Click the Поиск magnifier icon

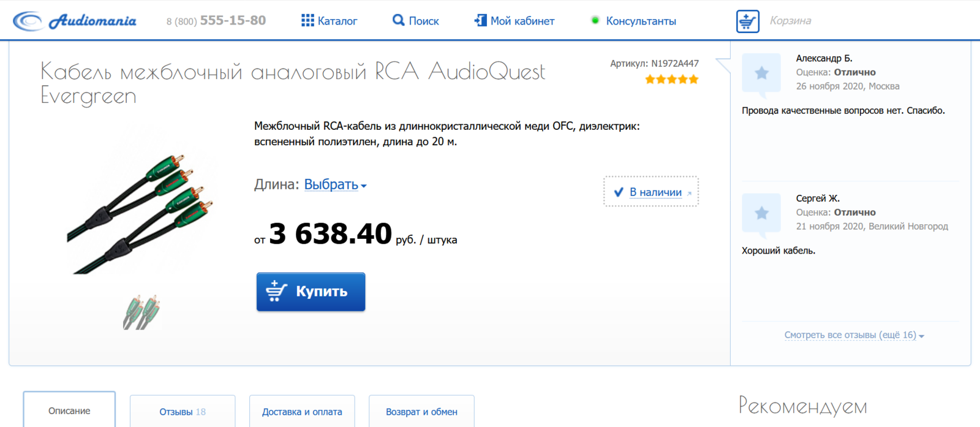(398, 20)
